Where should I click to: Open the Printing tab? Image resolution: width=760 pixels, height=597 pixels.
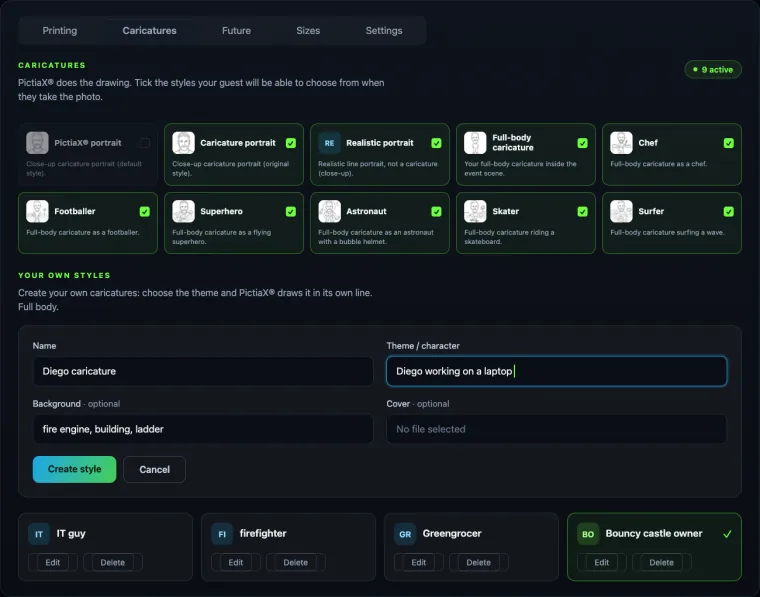coord(60,31)
